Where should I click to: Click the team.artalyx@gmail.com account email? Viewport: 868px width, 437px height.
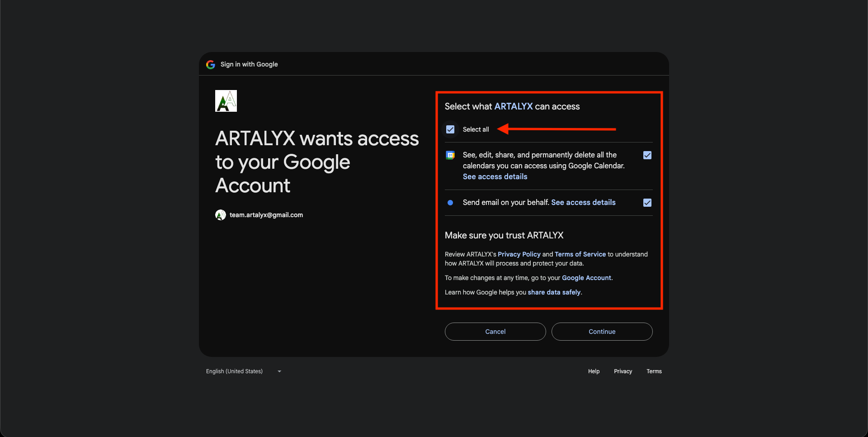[x=266, y=215]
